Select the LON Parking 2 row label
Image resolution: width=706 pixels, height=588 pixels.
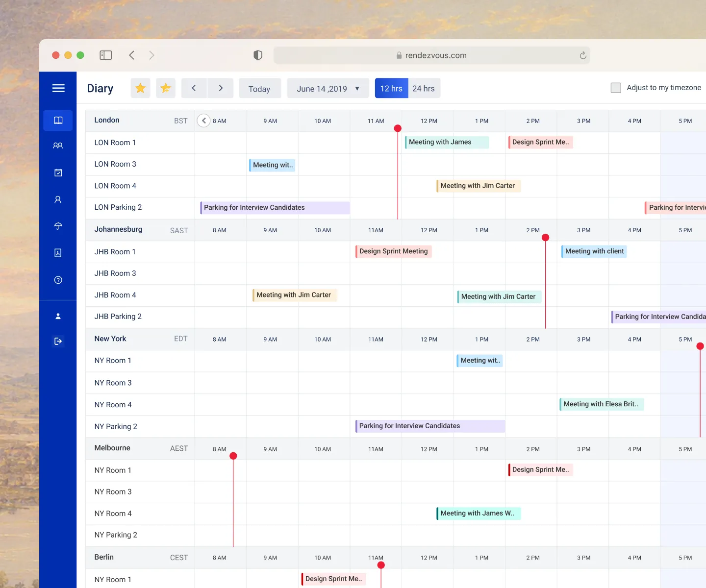pos(118,207)
